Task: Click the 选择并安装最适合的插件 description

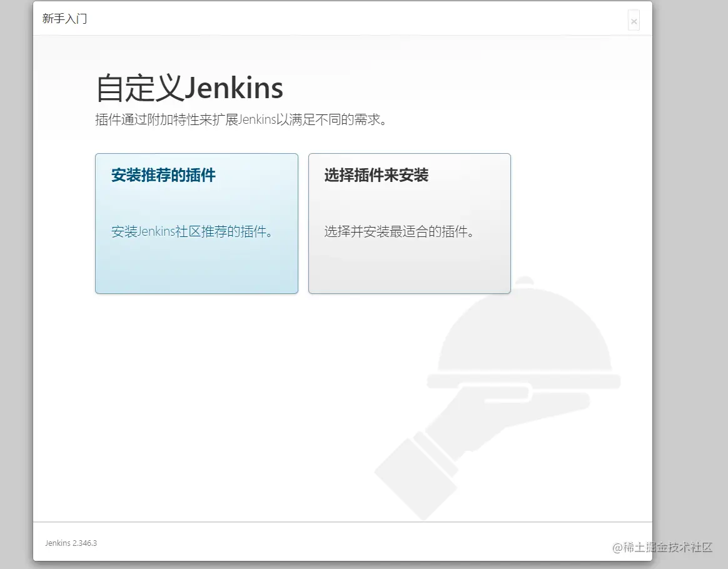Action: click(399, 231)
